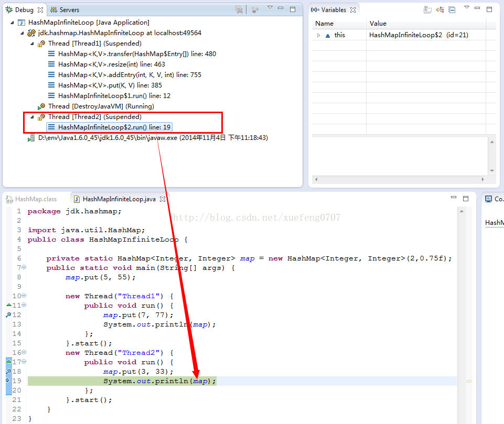This screenshot has height=424, width=504.
Task: Click Variables horizontal scroll left arrow
Action: (x=316, y=180)
